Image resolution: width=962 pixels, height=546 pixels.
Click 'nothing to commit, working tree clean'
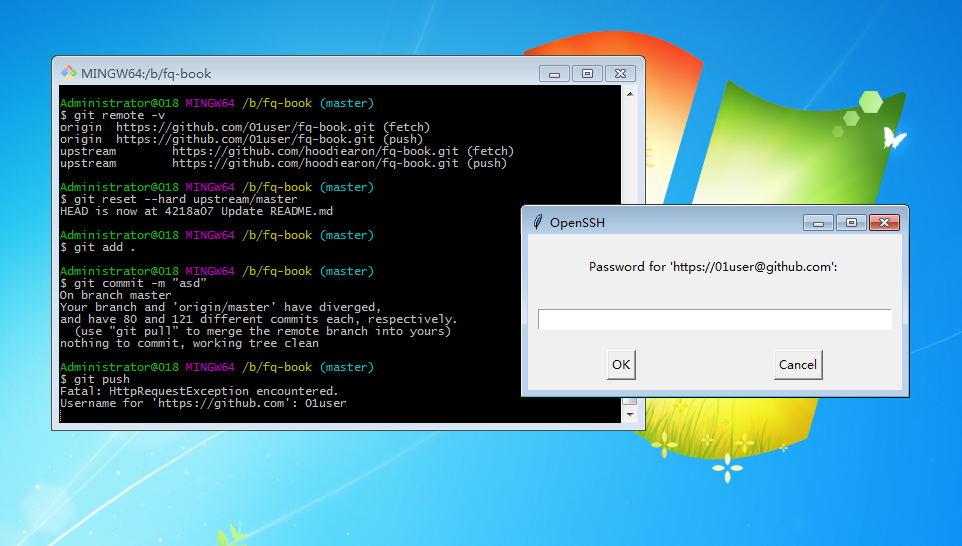click(189, 343)
